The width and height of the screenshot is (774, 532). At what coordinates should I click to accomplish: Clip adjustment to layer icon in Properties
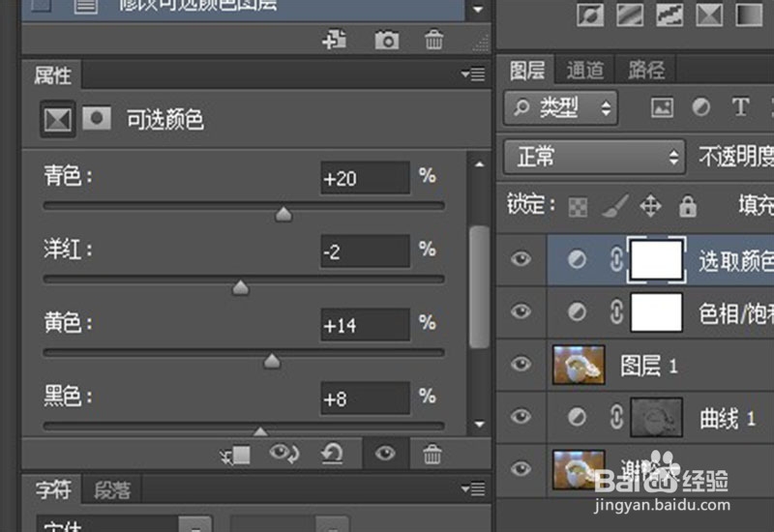236,455
